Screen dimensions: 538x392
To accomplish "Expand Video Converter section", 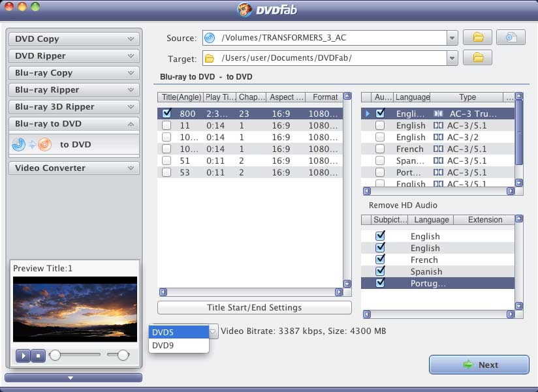I will click(74, 168).
